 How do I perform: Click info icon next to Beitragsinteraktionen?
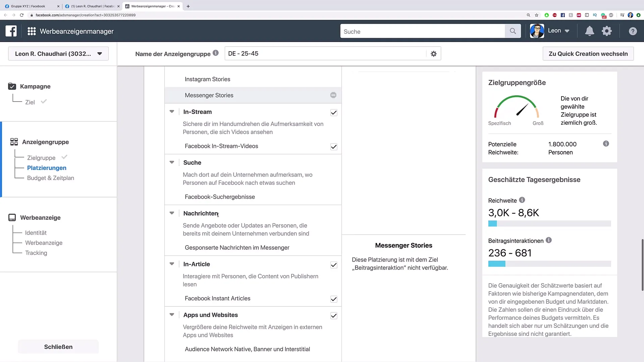tap(548, 240)
